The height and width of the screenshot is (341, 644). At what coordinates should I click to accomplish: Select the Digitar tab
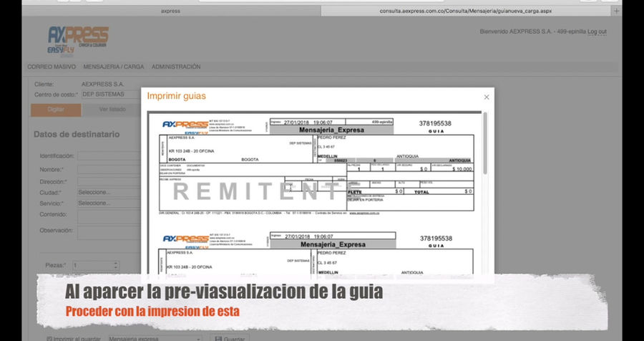click(56, 110)
